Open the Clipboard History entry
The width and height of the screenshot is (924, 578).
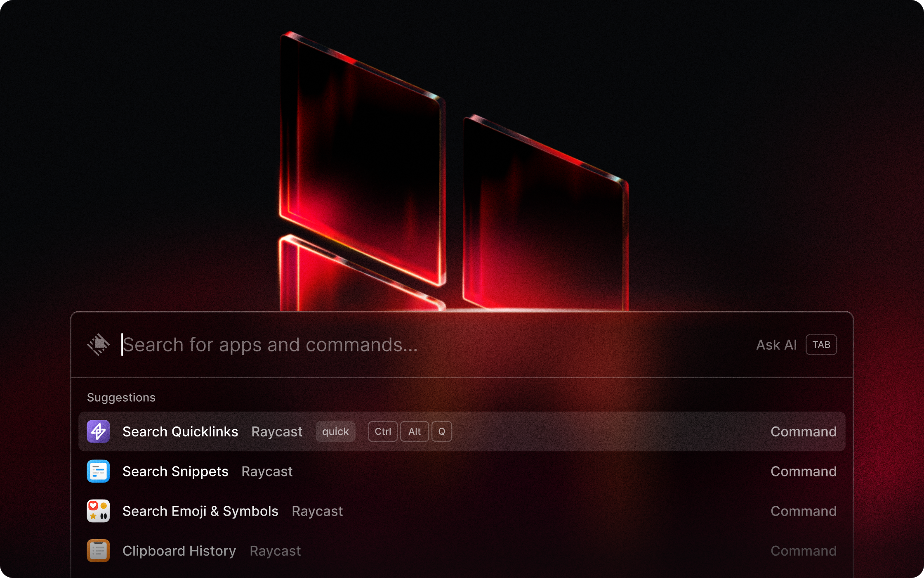tap(179, 551)
